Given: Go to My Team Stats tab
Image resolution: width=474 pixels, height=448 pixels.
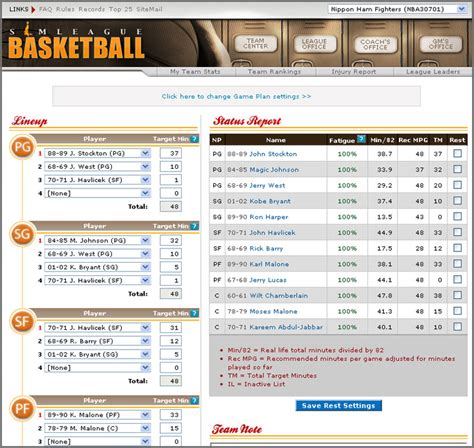Looking at the screenshot, I should [x=195, y=72].
